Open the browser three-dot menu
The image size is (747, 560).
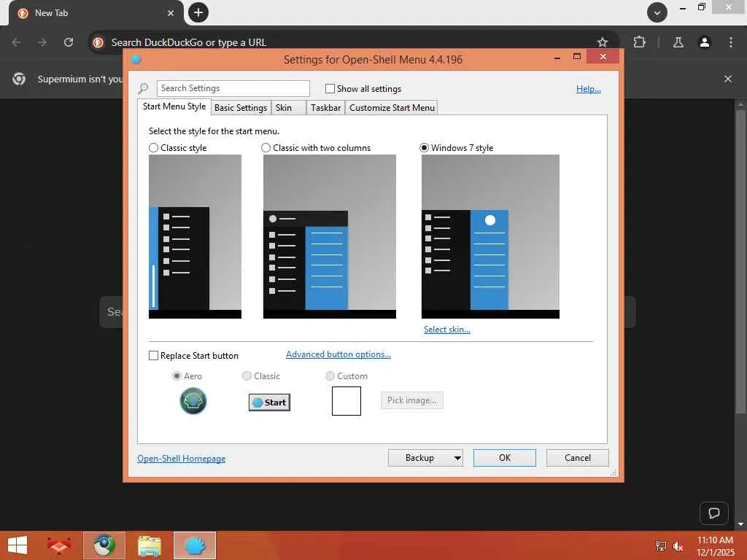(731, 42)
